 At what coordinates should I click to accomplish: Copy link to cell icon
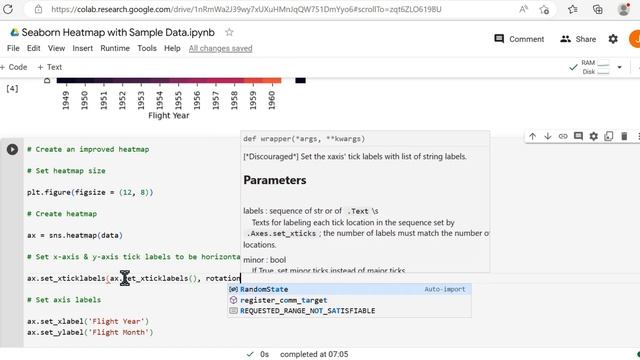563,136
